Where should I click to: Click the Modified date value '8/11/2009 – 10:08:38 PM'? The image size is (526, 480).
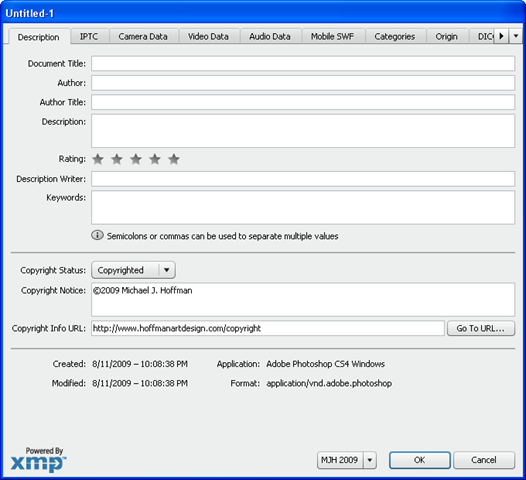point(140,383)
